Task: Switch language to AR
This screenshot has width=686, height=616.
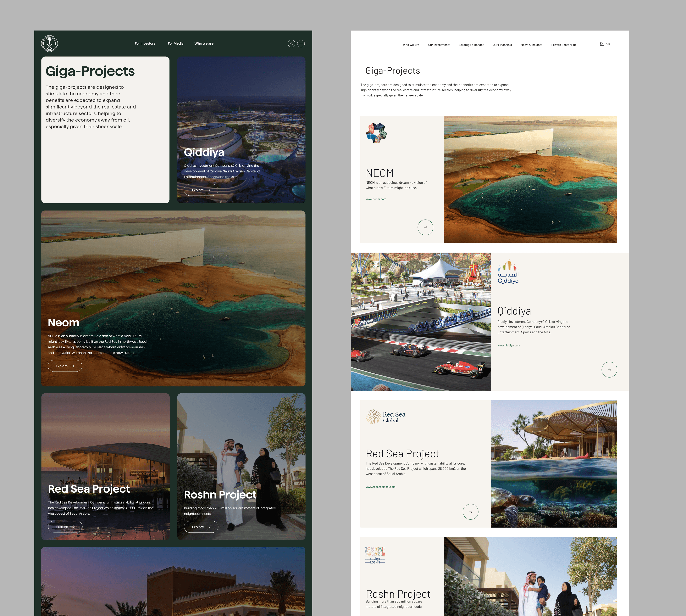Action: 608,44
